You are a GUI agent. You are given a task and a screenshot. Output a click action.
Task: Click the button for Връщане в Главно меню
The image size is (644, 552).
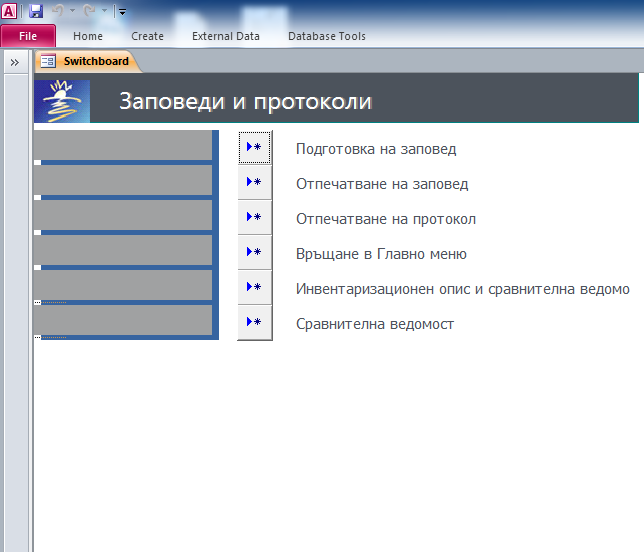(255, 252)
